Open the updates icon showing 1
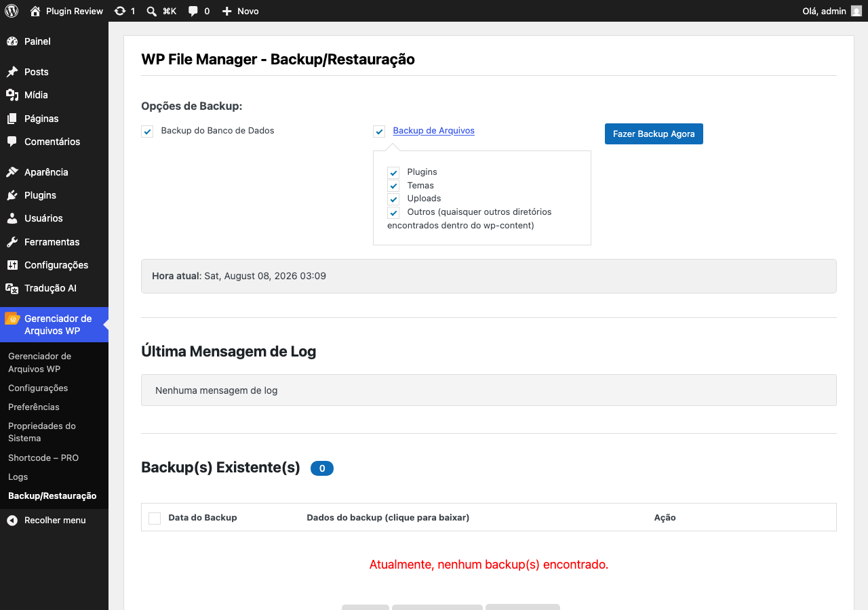 [x=120, y=11]
